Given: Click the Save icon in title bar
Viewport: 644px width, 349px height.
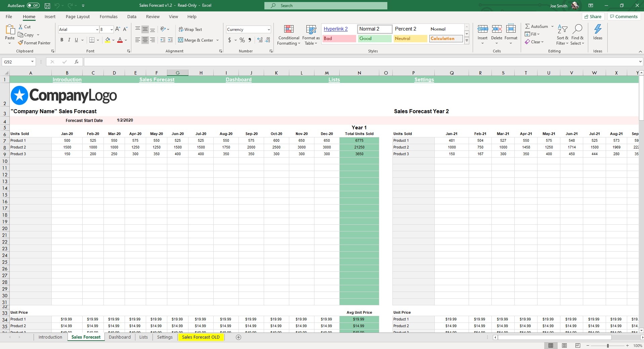Looking at the screenshot, I should pos(47,6).
